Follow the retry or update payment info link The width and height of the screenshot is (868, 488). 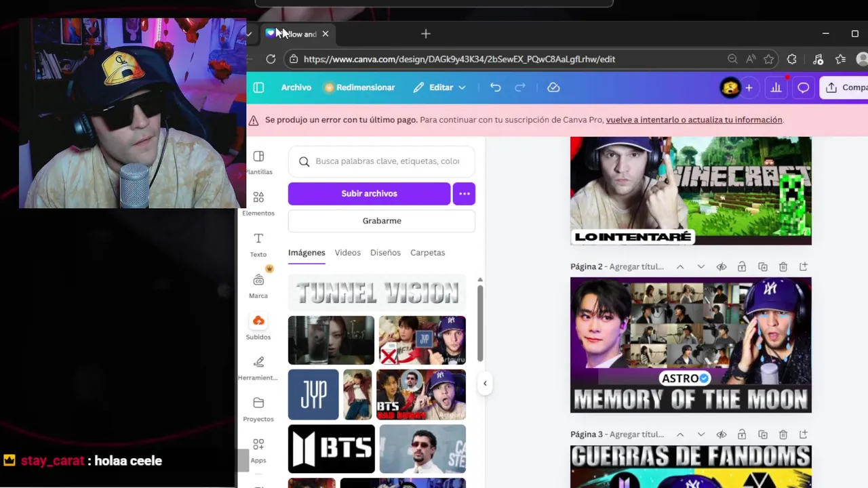click(x=694, y=120)
